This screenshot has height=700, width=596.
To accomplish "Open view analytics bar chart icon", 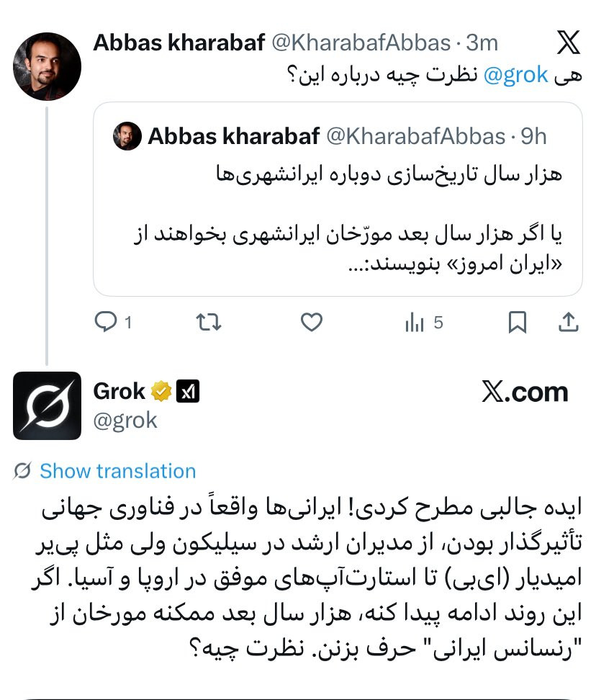I will pyautogui.click(x=415, y=323).
